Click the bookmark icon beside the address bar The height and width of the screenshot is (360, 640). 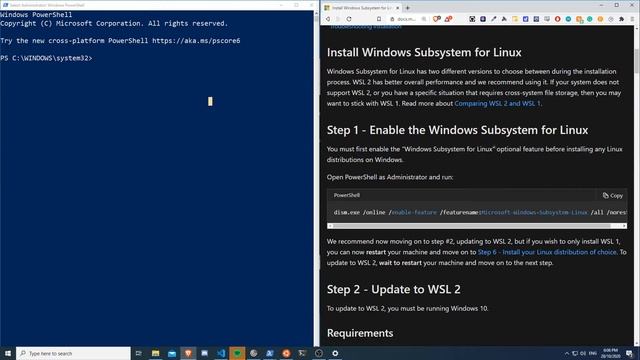(x=379, y=19)
